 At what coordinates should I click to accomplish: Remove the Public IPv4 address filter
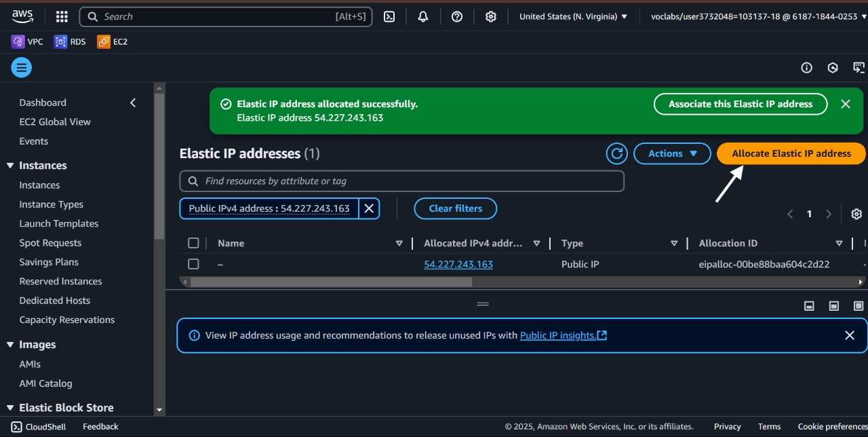(369, 208)
